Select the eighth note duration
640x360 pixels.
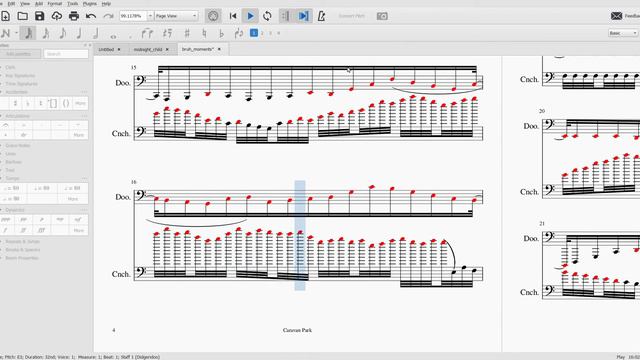pyautogui.click(x=62, y=33)
